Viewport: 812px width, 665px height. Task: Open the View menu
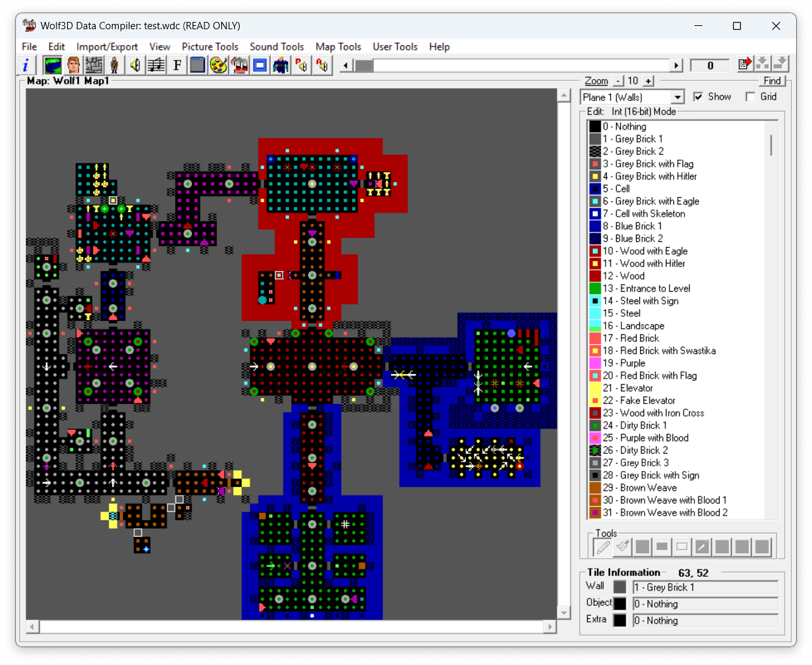(x=159, y=47)
